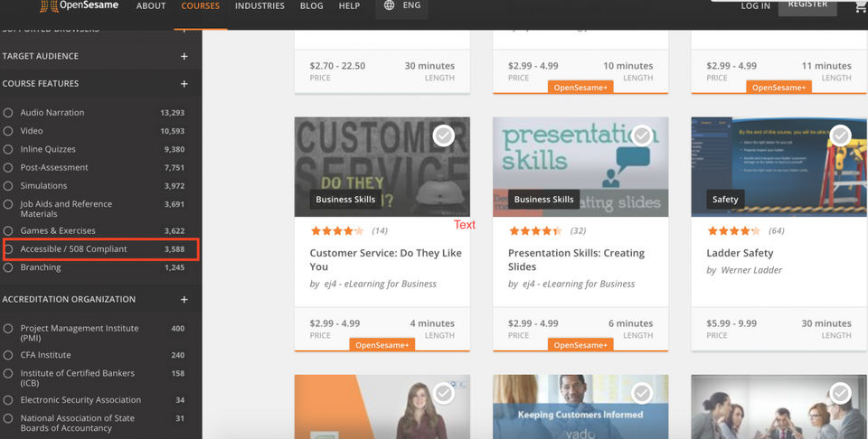Open the Blog menu item
Viewport: 868px width, 439px height.
click(x=312, y=6)
